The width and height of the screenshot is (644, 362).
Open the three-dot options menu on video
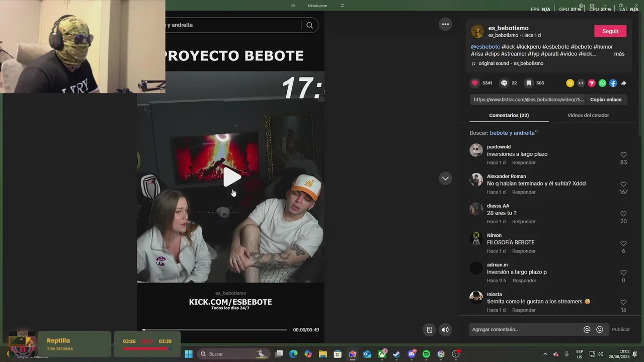coord(445,24)
